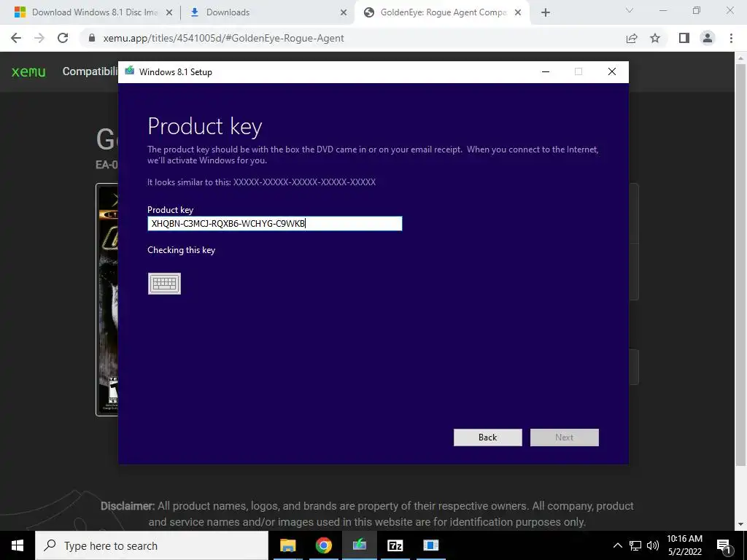
Task: Share this page icon in Chrome
Action: coord(632,38)
